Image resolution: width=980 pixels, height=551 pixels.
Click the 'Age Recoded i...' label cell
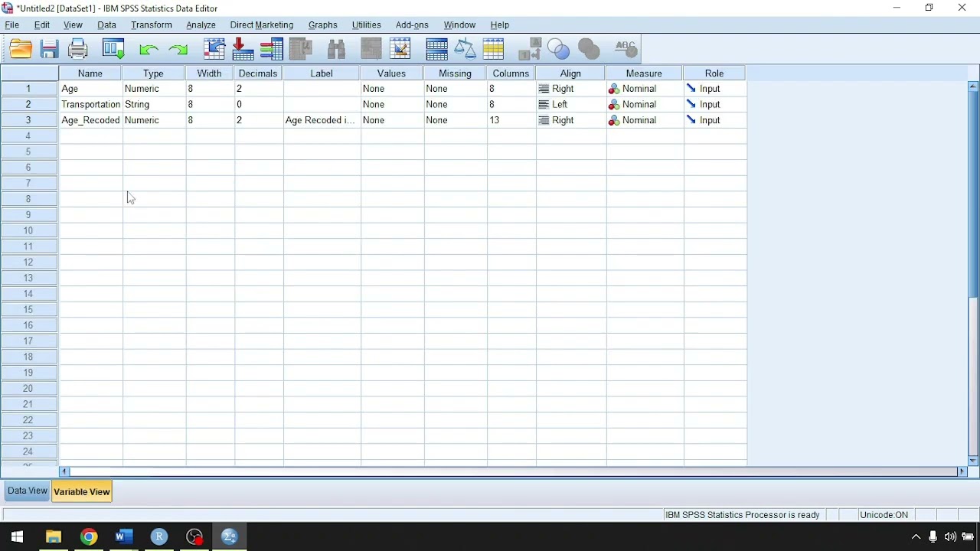pyautogui.click(x=322, y=120)
